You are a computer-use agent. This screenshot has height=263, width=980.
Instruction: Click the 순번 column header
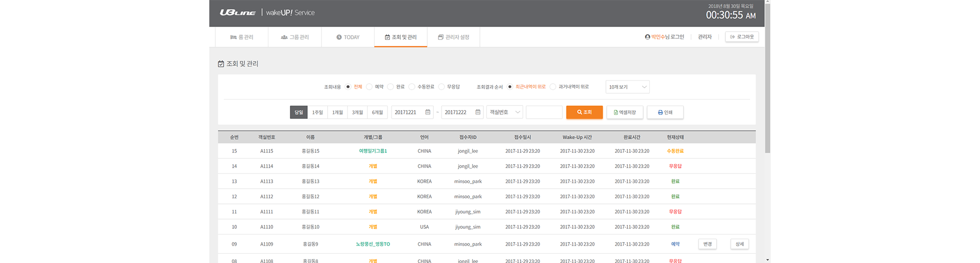click(x=234, y=137)
